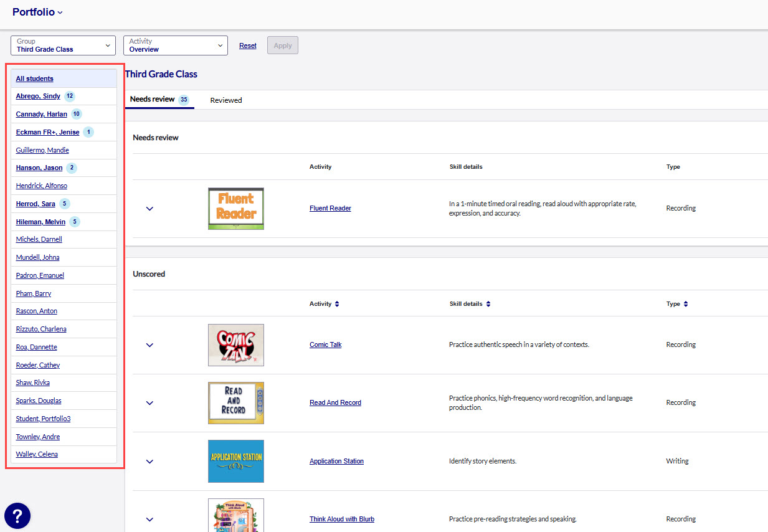Expand the Read And Record row
This screenshot has height=532, width=768.
click(x=149, y=403)
